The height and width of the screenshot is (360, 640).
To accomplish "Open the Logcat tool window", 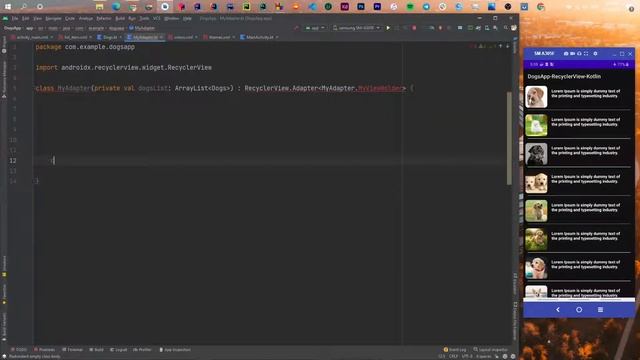I will click(x=118, y=350).
